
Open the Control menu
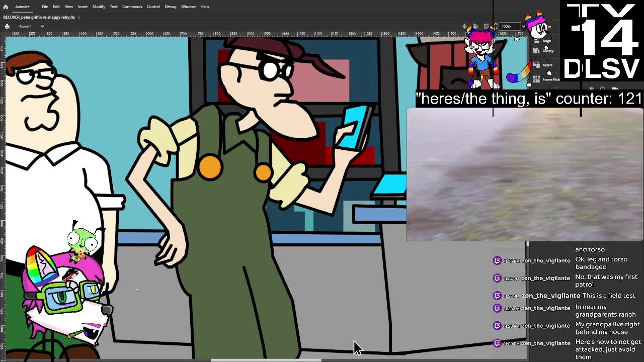153,7
